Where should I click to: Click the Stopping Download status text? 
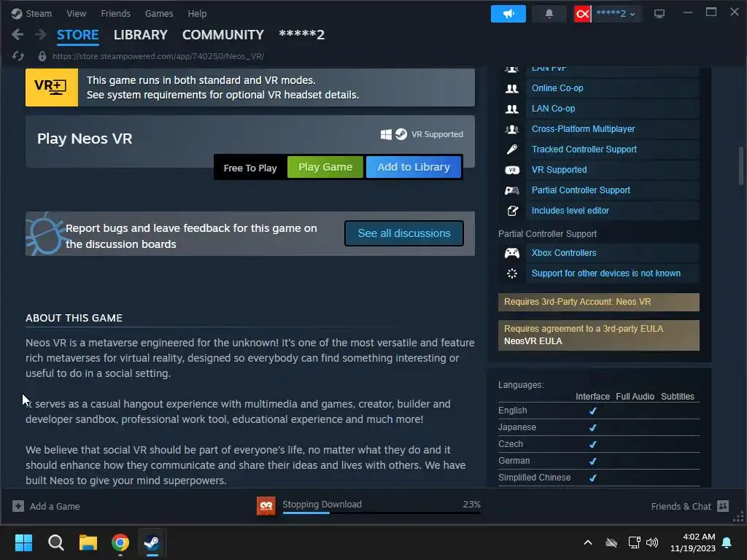point(322,505)
